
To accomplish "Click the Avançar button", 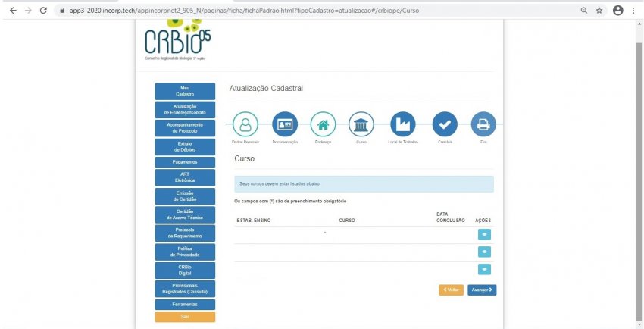I will pos(482,290).
